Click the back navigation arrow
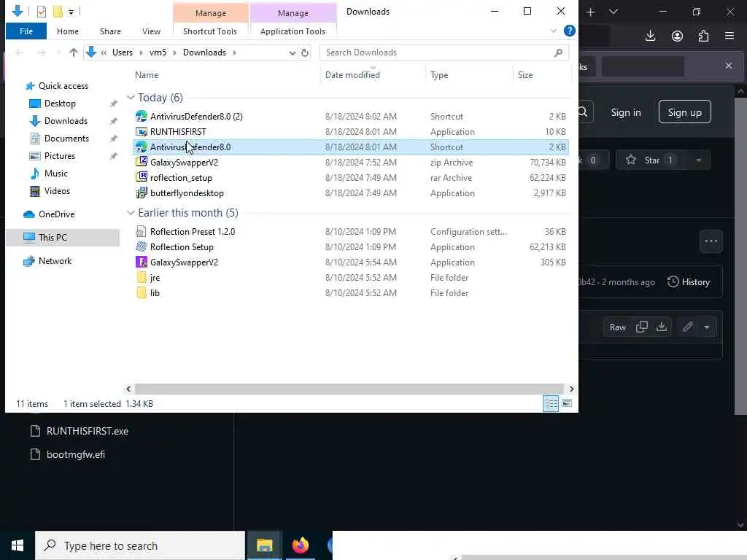The width and height of the screenshot is (747, 560). pyautogui.click(x=20, y=52)
